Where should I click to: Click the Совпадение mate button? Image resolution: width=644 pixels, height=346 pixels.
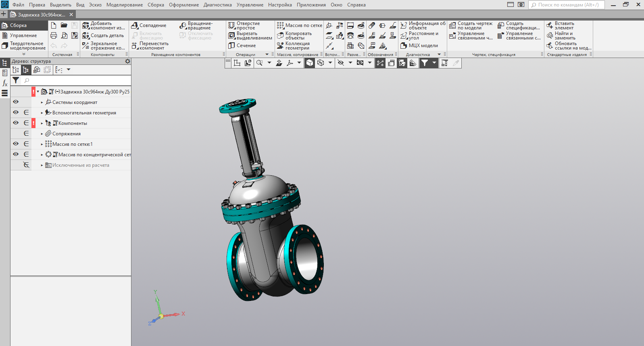[x=149, y=25]
